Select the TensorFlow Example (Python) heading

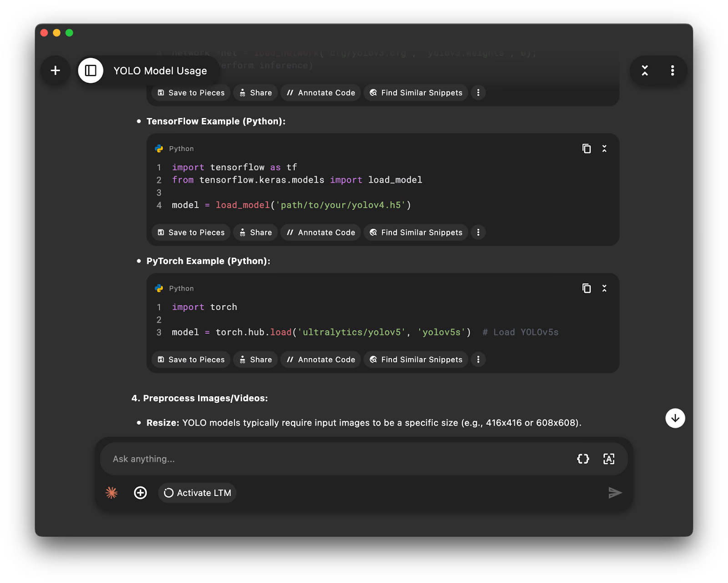point(216,121)
